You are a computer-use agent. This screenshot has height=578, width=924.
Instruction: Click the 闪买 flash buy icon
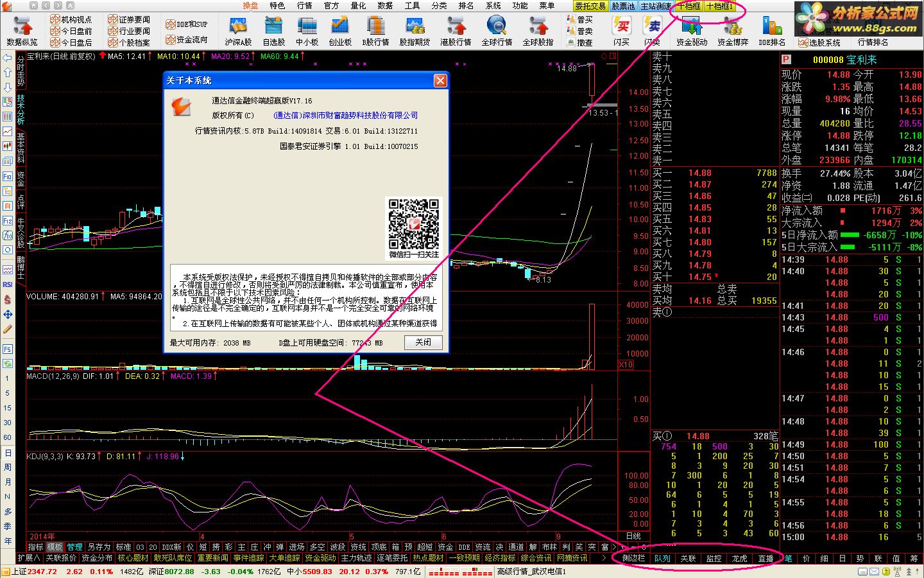pos(621,31)
